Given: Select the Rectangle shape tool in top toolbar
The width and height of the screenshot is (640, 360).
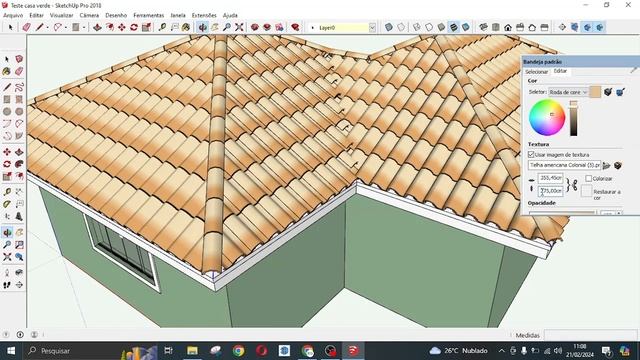Looking at the screenshot, I should tap(76, 27).
